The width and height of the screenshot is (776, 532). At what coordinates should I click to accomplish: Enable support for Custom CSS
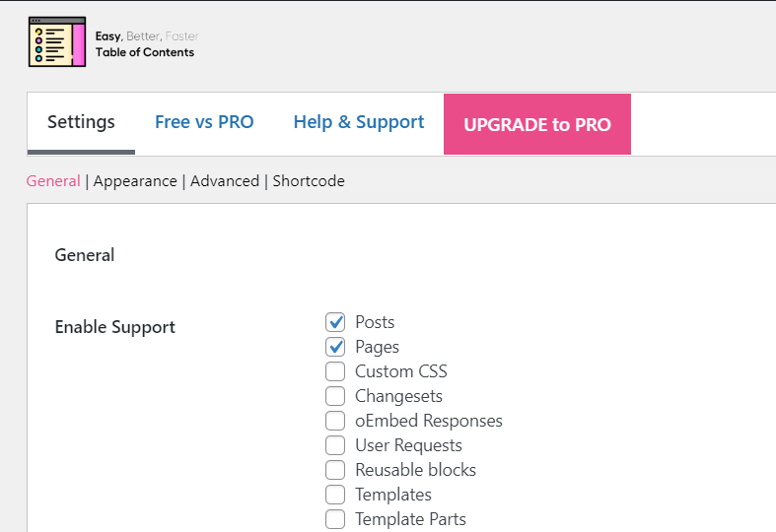[335, 371]
